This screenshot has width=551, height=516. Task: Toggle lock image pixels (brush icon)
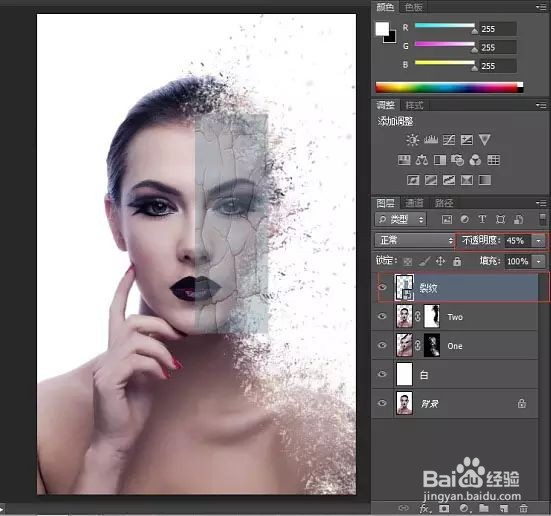(x=424, y=261)
